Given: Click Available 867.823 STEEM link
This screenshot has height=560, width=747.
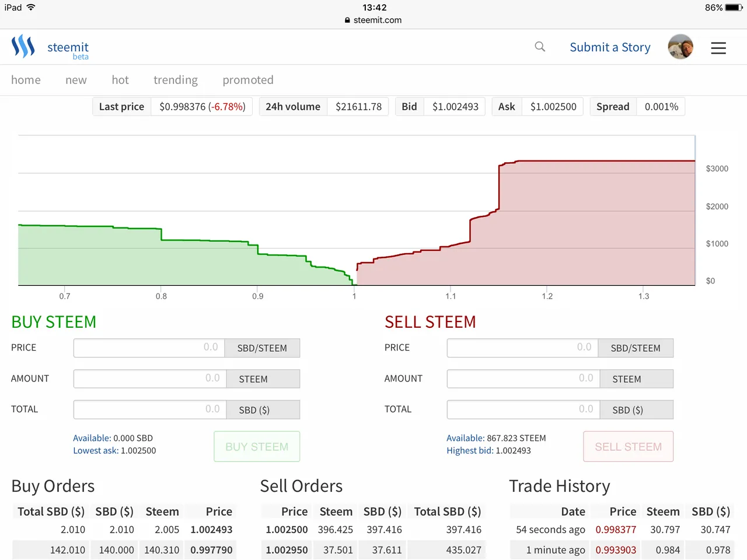Looking at the screenshot, I should pos(496,438).
